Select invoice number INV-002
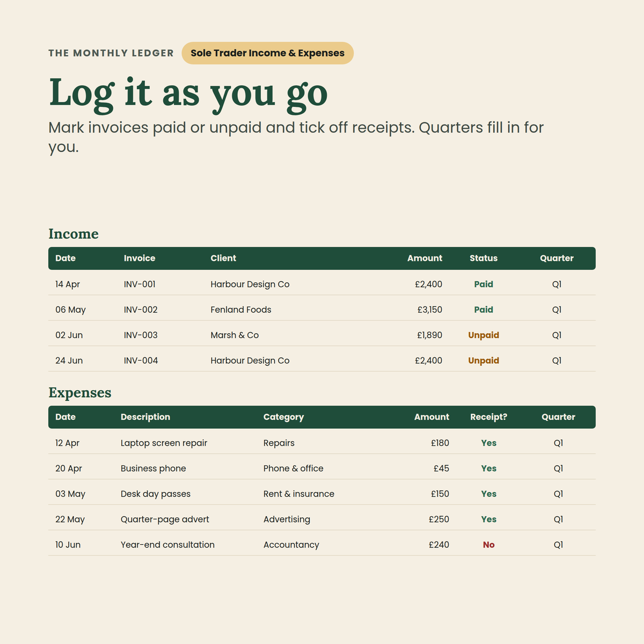The image size is (644, 644). (x=141, y=310)
